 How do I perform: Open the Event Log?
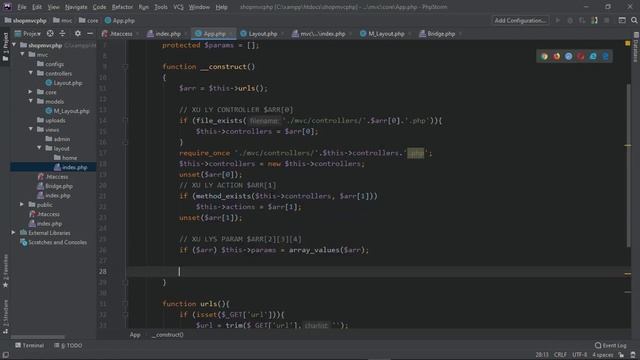point(610,345)
